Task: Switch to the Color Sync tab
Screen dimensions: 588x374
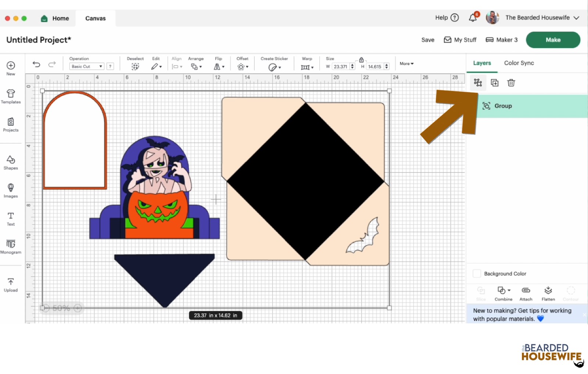Action: coord(519,63)
